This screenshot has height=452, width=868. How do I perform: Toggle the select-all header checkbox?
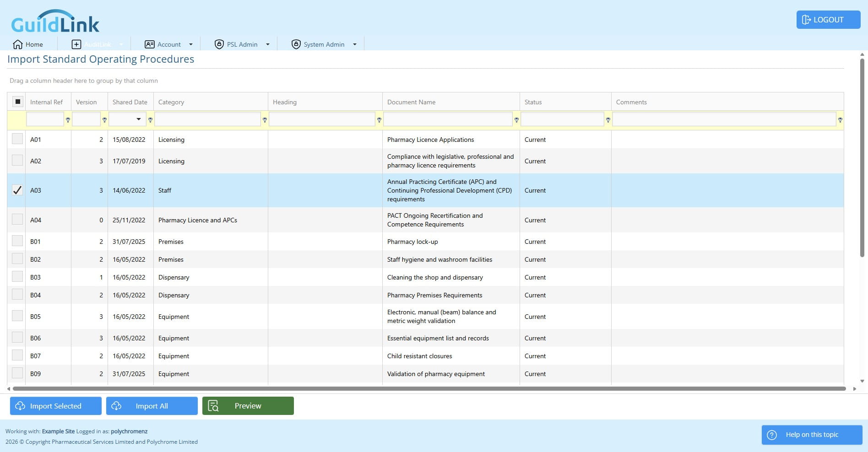click(x=17, y=102)
